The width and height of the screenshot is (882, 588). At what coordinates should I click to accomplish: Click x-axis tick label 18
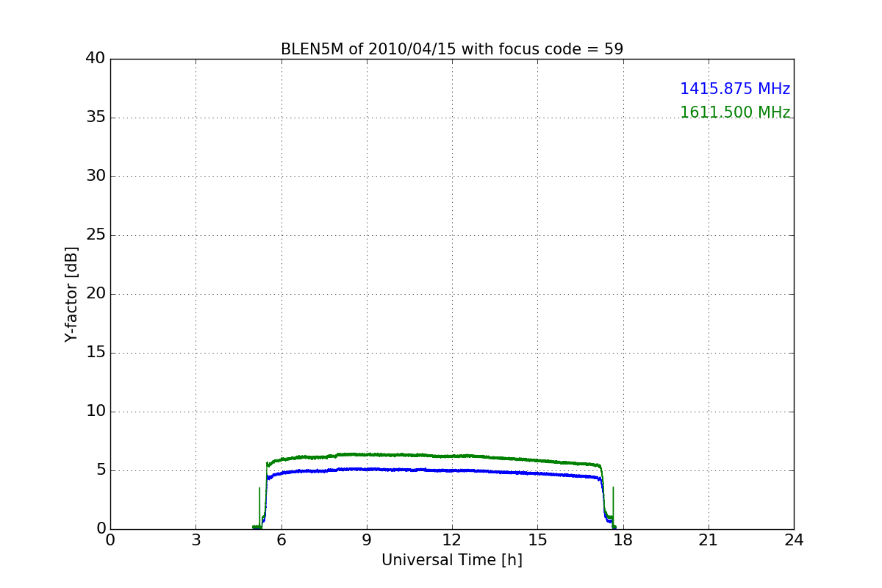(623, 540)
